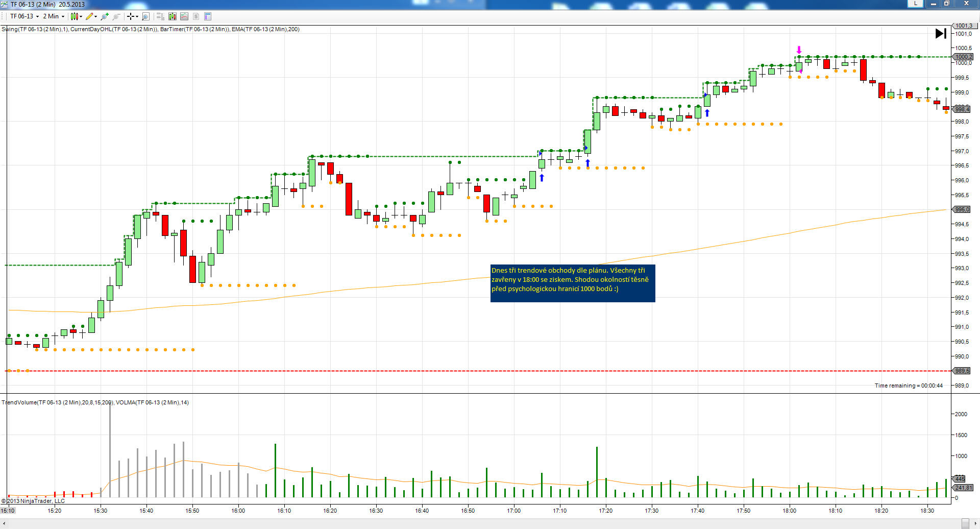Minimize the chart window
The height and width of the screenshot is (529, 980).
click(934, 4)
